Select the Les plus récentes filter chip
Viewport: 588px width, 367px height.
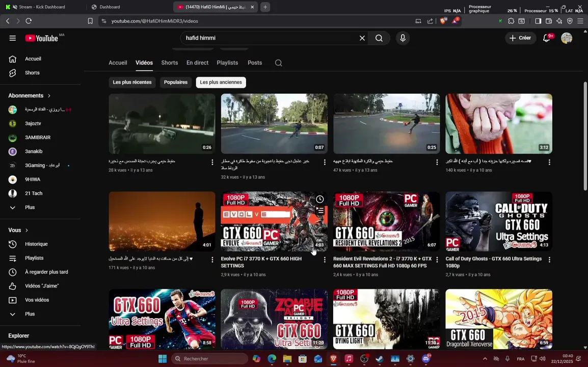point(132,82)
